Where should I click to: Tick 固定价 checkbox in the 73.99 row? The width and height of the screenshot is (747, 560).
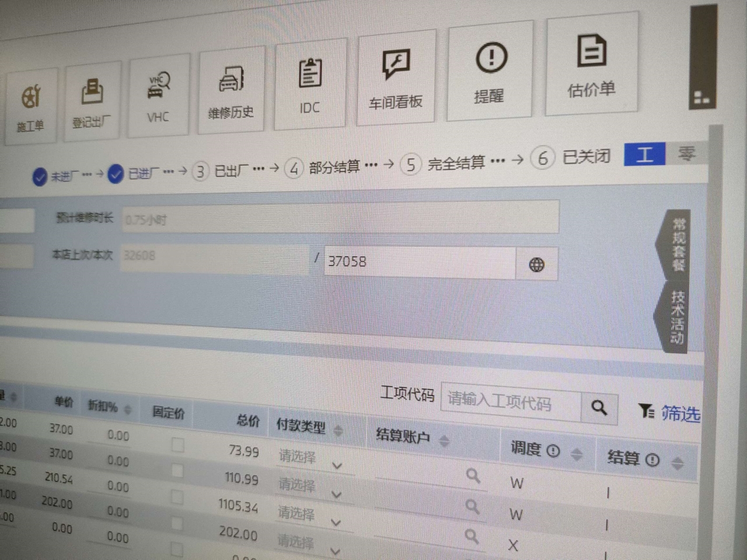pyautogui.click(x=178, y=445)
